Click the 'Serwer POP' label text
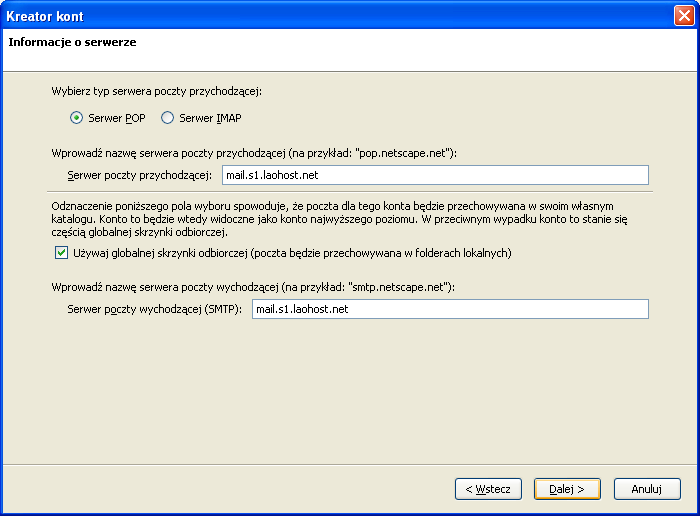The image size is (700, 516). [x=117, y=118]
